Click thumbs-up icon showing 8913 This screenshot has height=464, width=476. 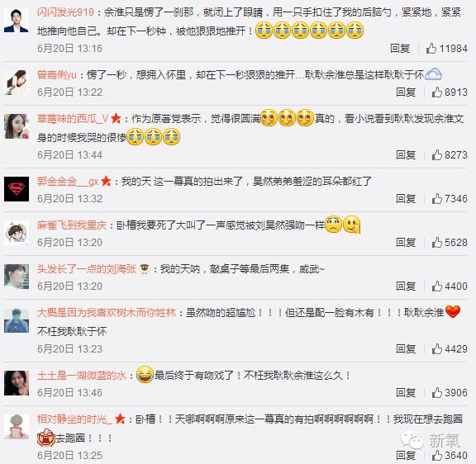click(x=437, y=92)
